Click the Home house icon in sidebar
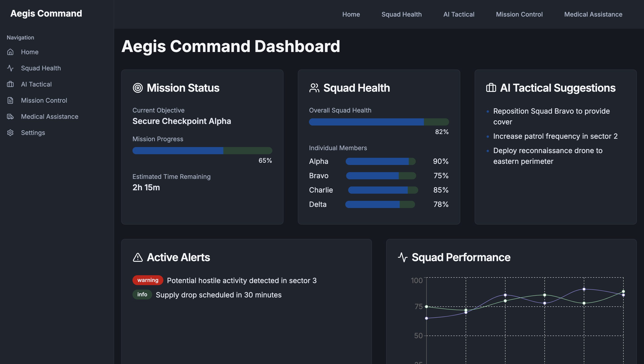644x364 pixels. (x=10, y=52)
